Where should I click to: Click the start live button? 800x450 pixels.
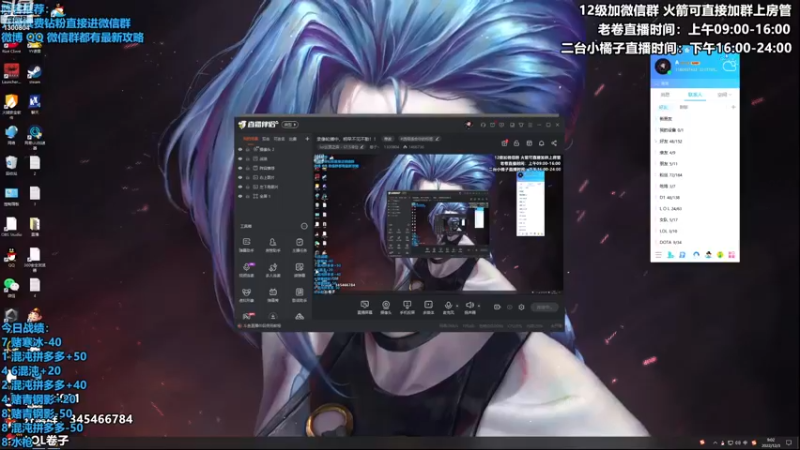pyautogui.click(x=544, y=307)
